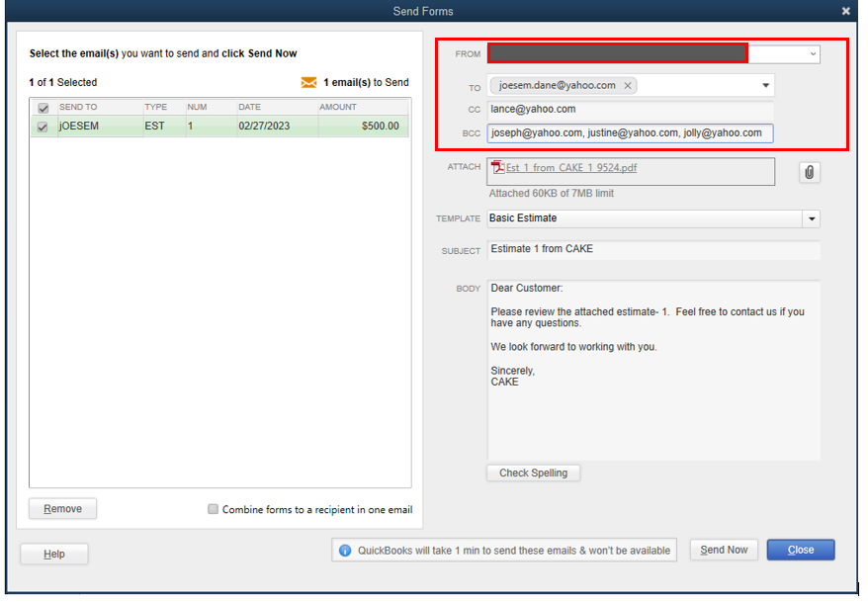Viewport: 868px width, 602px height.
Task: Click the '1 email(s) to Send' text
Action: 366,82
